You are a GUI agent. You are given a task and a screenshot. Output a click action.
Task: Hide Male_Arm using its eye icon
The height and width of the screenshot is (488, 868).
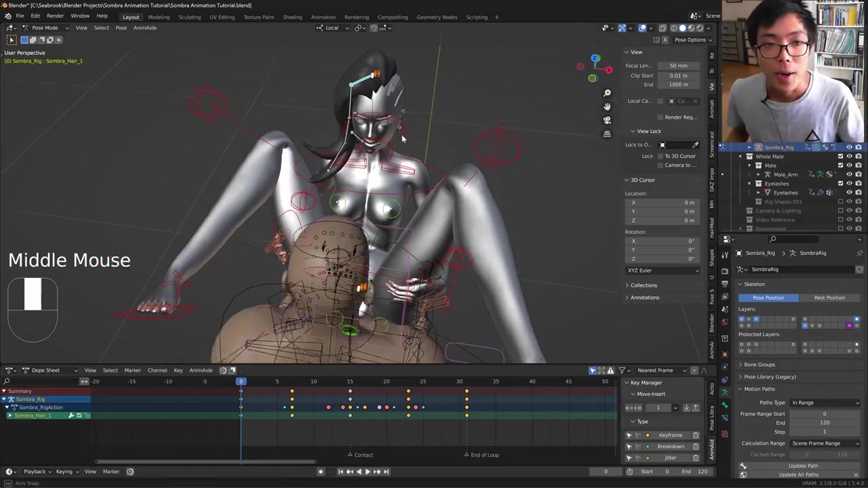[849, 174]
